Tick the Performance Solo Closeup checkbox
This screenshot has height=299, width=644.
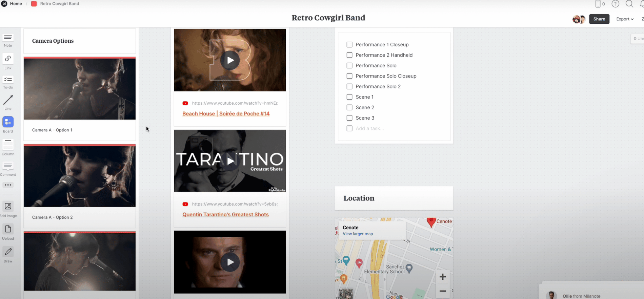(349, 76)
